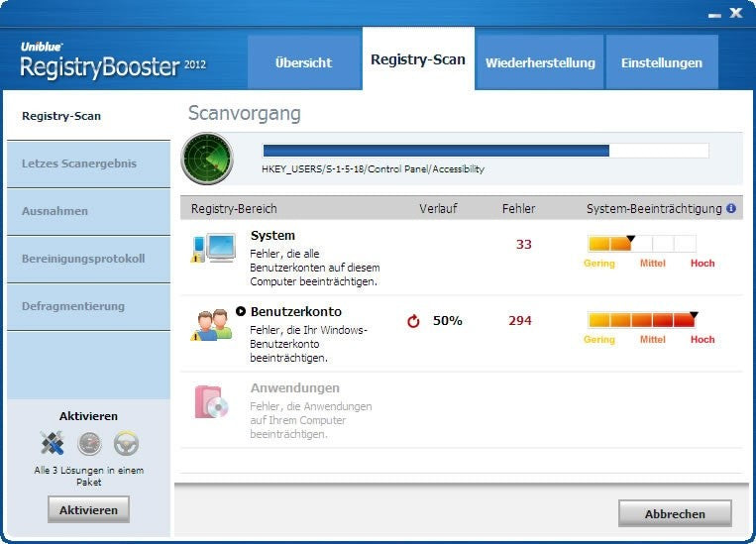
Task: Click the refresh arrow beside 50%
Action: coord(413,321)
